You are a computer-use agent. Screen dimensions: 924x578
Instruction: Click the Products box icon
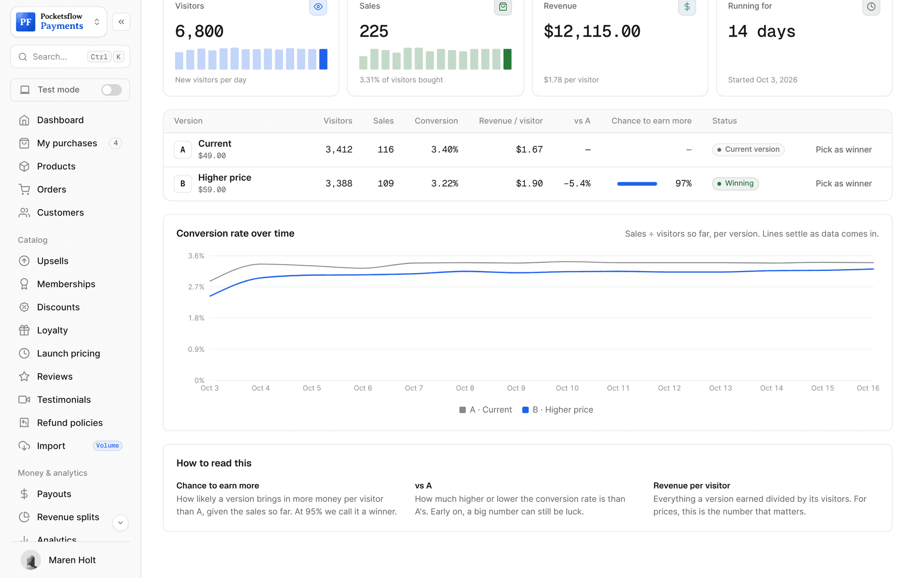tap(24, 166)
